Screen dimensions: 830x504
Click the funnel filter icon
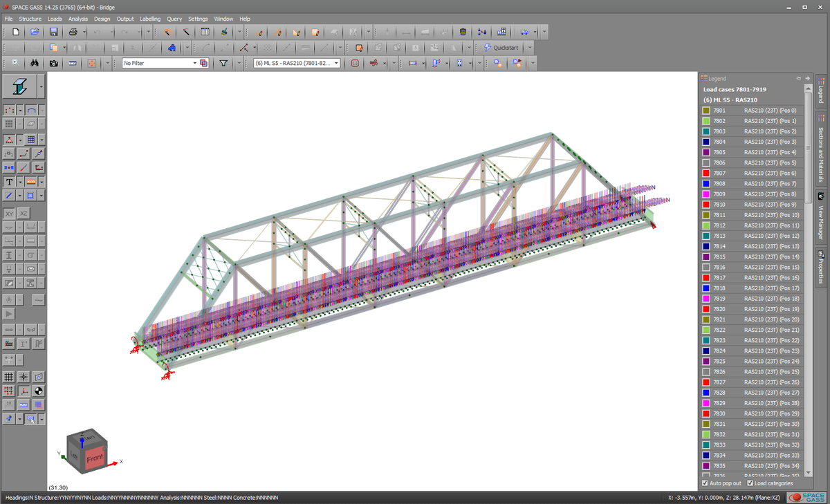coord(223,63)
